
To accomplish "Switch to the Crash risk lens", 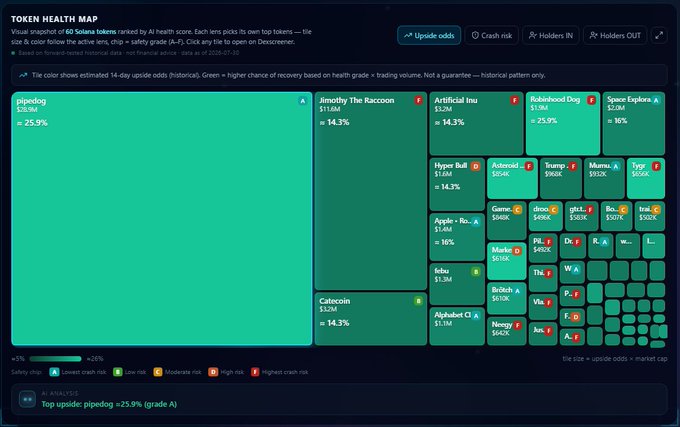I will (x=492, y=36).
